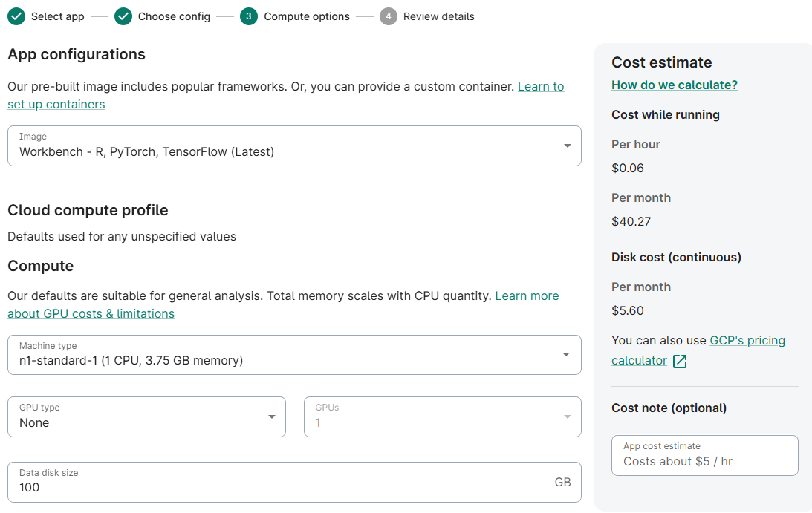Click the Select app completed checkmark icon
812x513 pixels.
click(x=16, y=16)
